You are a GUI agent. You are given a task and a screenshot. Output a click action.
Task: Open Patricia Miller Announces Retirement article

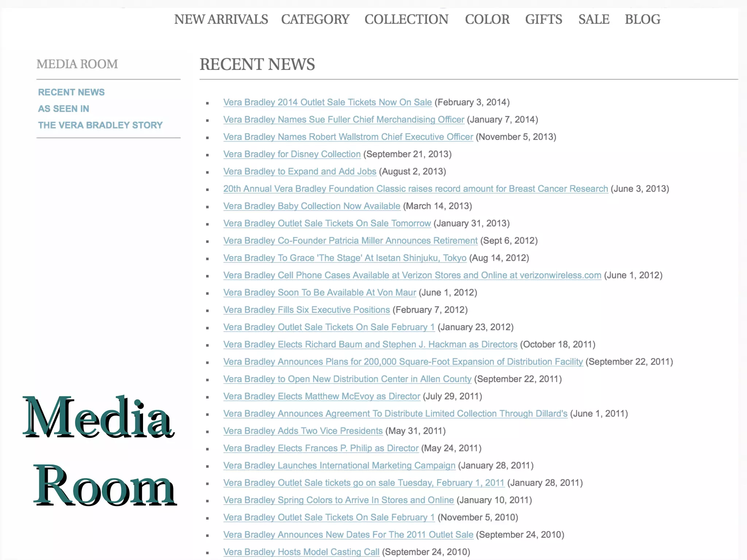[350, 241]
